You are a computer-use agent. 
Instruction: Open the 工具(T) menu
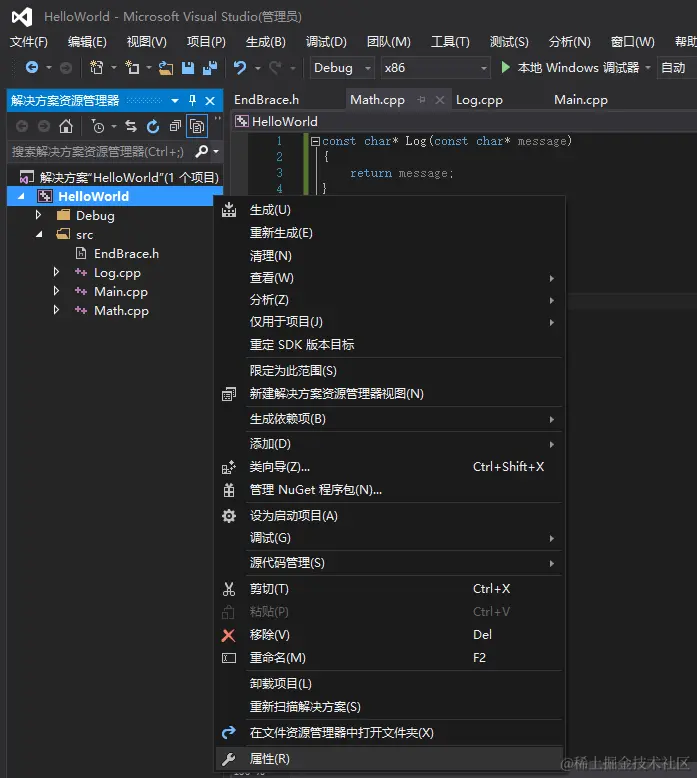coord(450,42)
